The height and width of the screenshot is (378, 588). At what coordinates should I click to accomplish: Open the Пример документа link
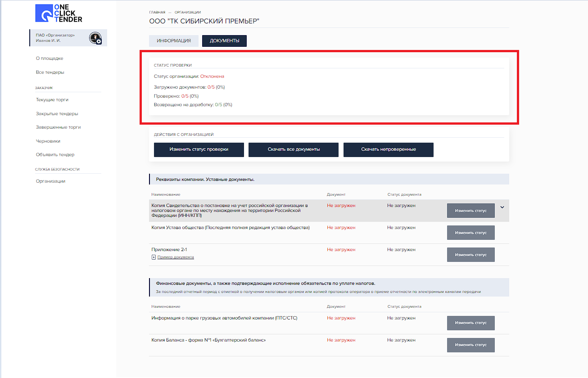tap(176, 257)
